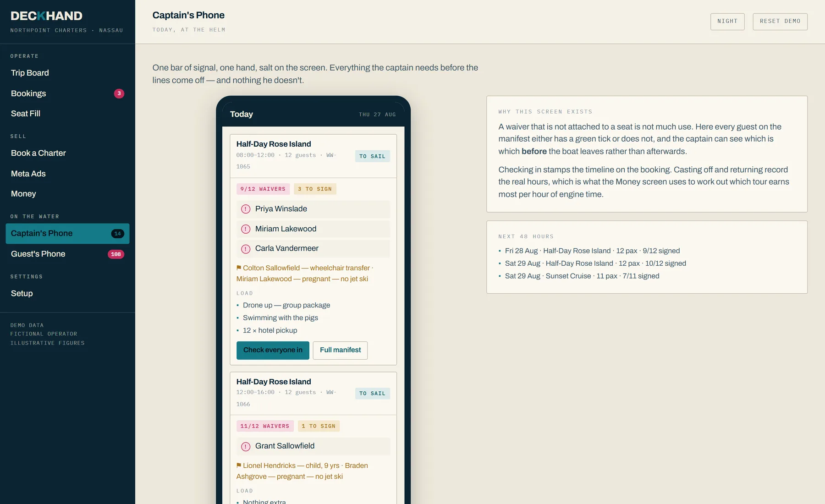Click the Drone up group package item
This screenshot has height=504, width=825.
coord(286,305)
